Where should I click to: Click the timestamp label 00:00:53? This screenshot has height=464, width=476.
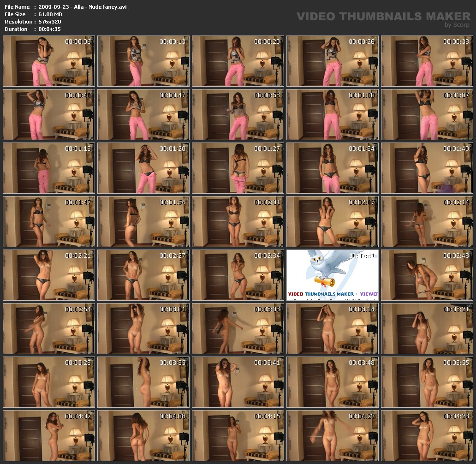[267, 95]
